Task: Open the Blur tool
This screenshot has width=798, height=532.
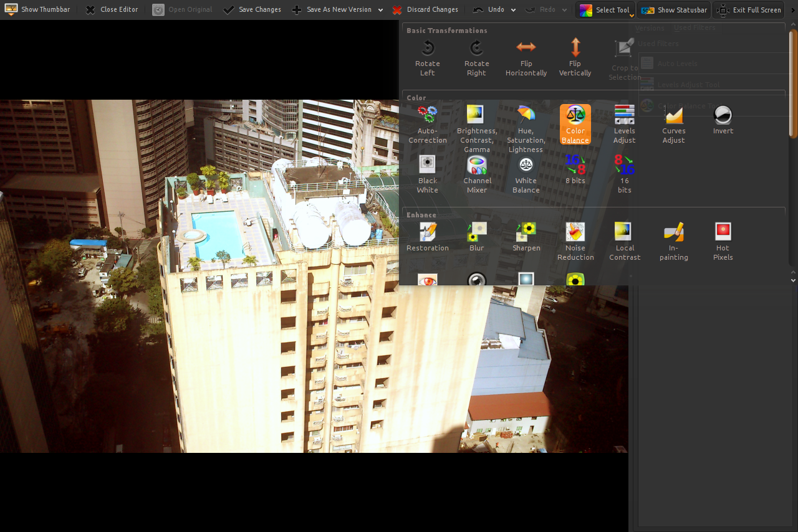Action: [x=477, y=237]
